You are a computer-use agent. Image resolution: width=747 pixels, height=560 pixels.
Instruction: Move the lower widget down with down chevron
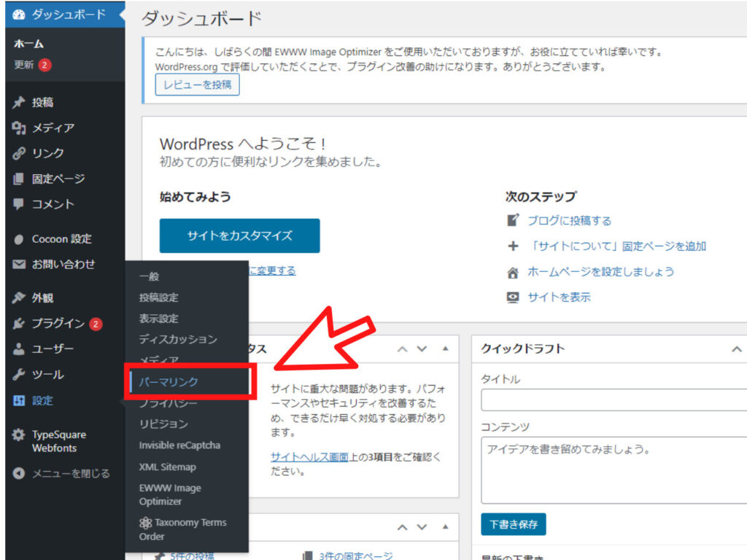(422, 527)
